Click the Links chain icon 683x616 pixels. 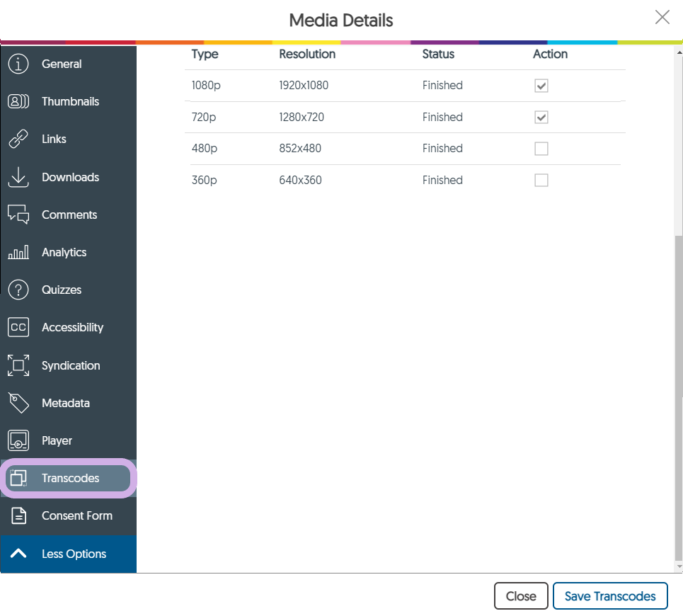pyautogui.click(x=18, y=139)
